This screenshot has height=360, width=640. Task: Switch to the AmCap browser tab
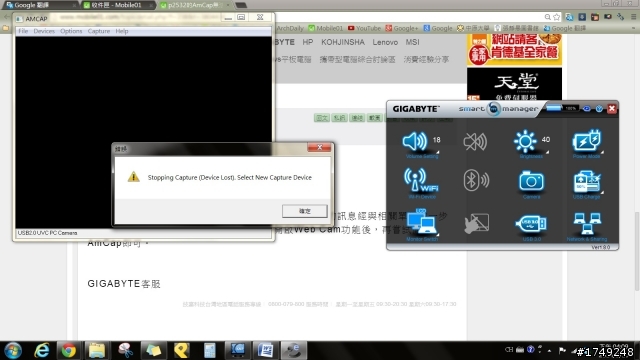click(x=194, y=5)
